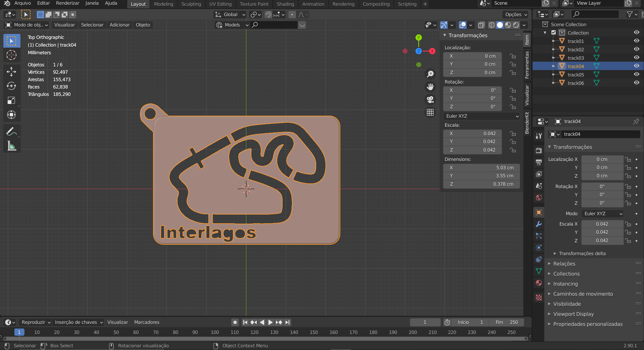The height and width of the screenshot is (350, 644).
Task: Open the Renderizar menu
Action: click(x=67, y=3)
